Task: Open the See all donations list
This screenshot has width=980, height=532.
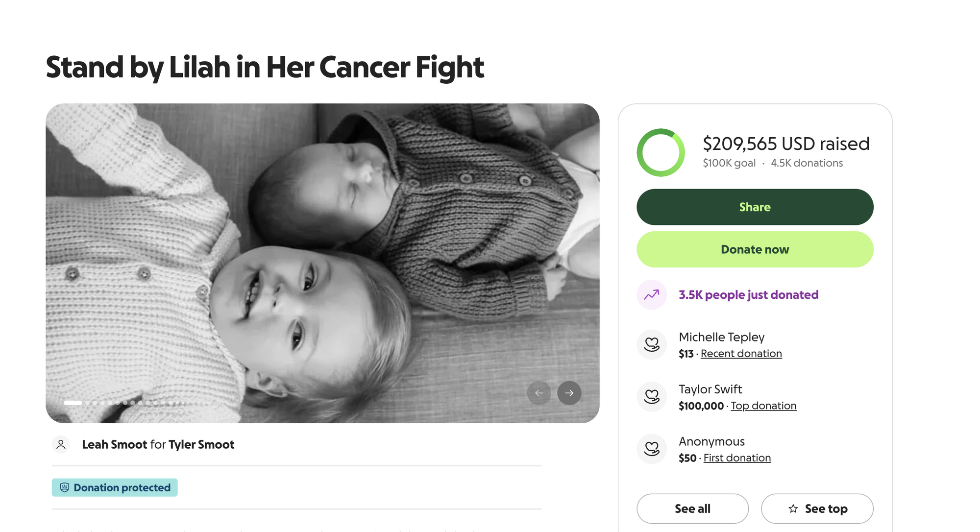Action: pyautogui.click(x=692, y=508)
